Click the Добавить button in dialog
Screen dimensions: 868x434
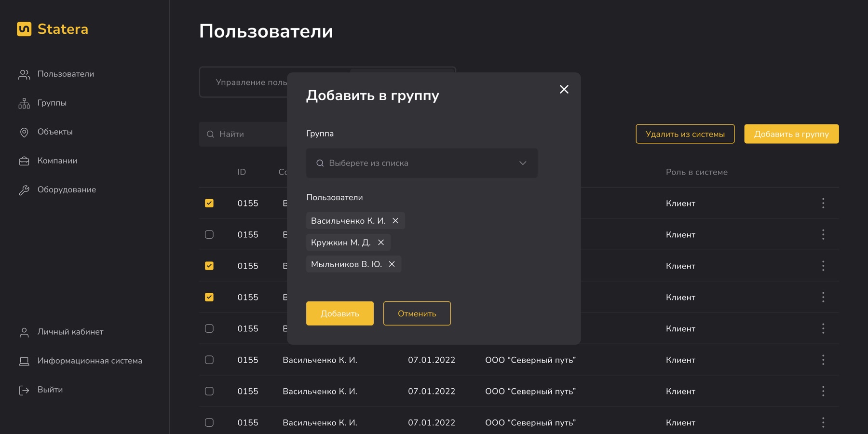pos(340,313)
